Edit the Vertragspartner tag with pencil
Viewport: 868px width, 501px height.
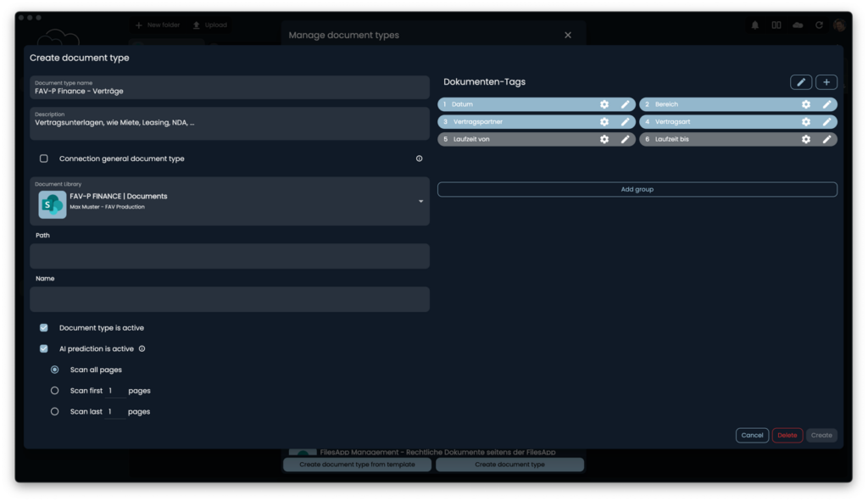(x=625, y=122)
